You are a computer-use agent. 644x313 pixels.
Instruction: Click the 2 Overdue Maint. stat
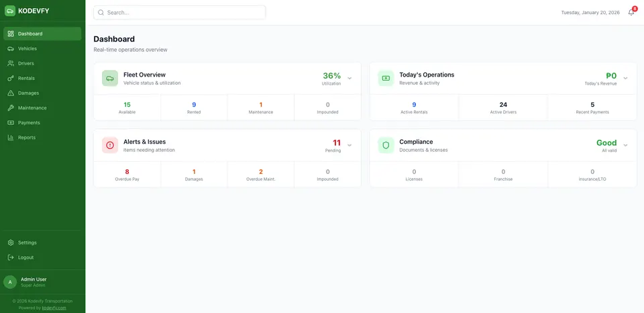coord(261,175)
